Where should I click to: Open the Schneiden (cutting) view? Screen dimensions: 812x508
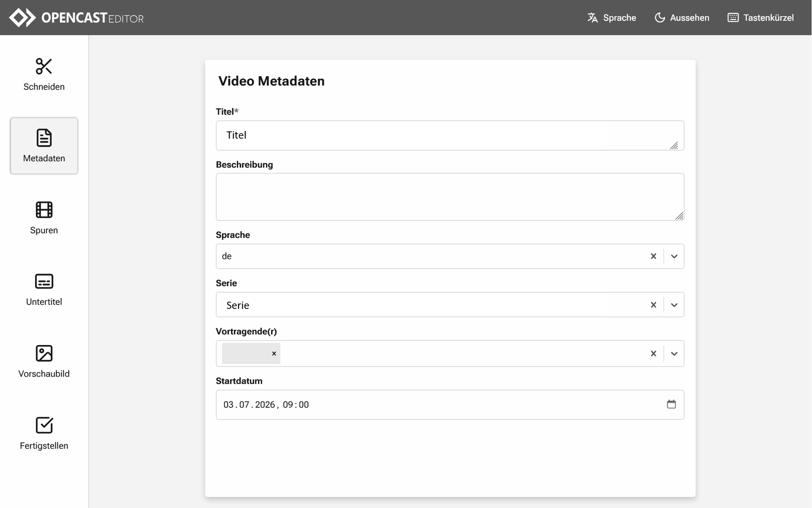(44, 74)
